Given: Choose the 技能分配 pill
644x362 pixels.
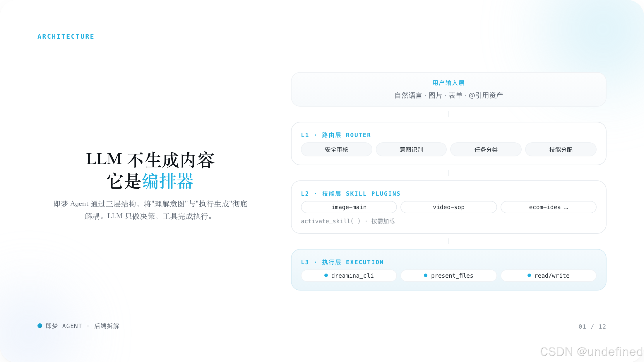Looking at the screenshot, I should 561,149.
